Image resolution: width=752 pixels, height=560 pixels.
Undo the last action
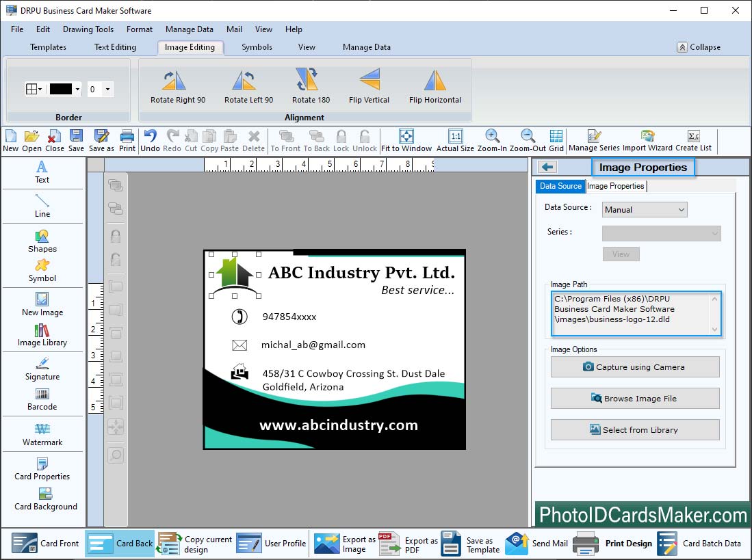(150, 141)
